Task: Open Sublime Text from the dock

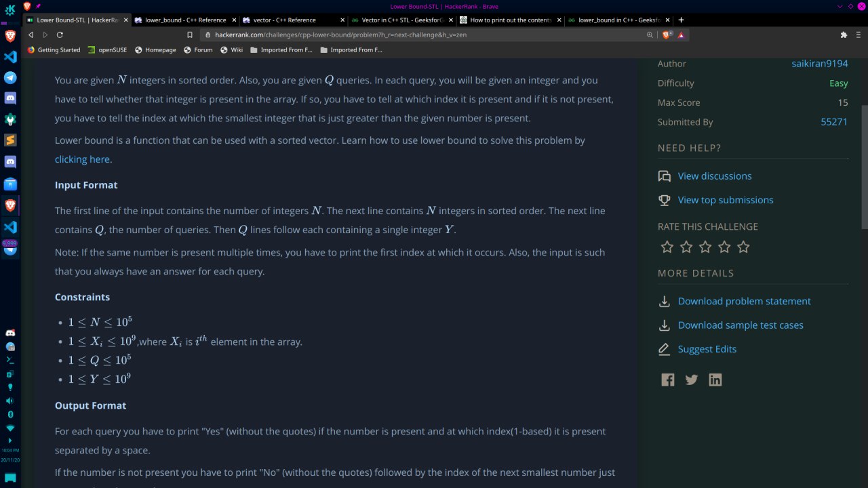Action: (x=10, y=140)
